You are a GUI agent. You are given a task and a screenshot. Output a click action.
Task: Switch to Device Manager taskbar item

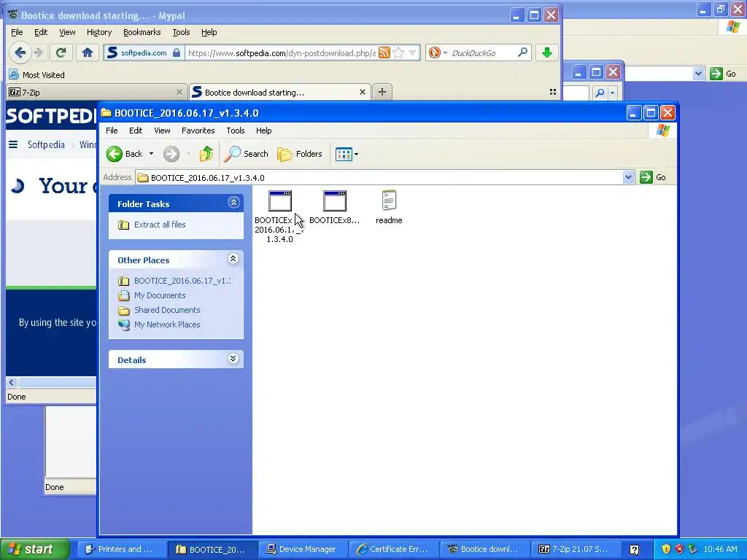point(303,549)
